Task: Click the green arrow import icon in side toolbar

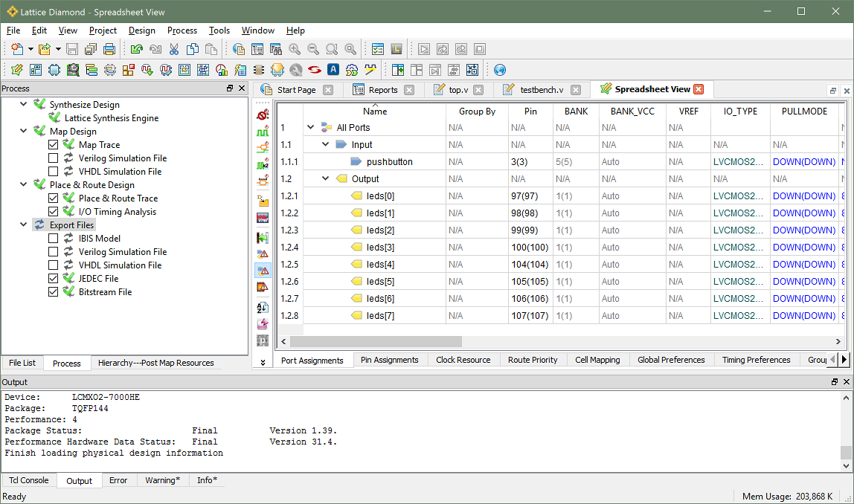Action: 263,237
